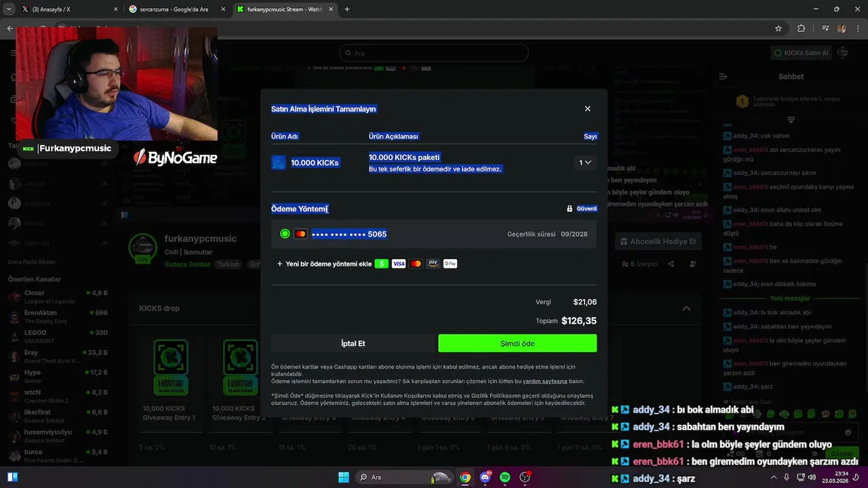Switch to the sercanzurna Google tab
This screenshot has width=868, height=488.
tap(176, 9)
